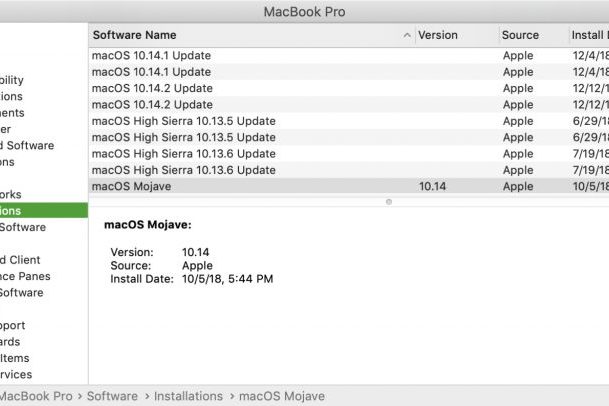The image size is (609, 406).
Task: Open Startup Items in the sidebar
Action: coord(20,358)
